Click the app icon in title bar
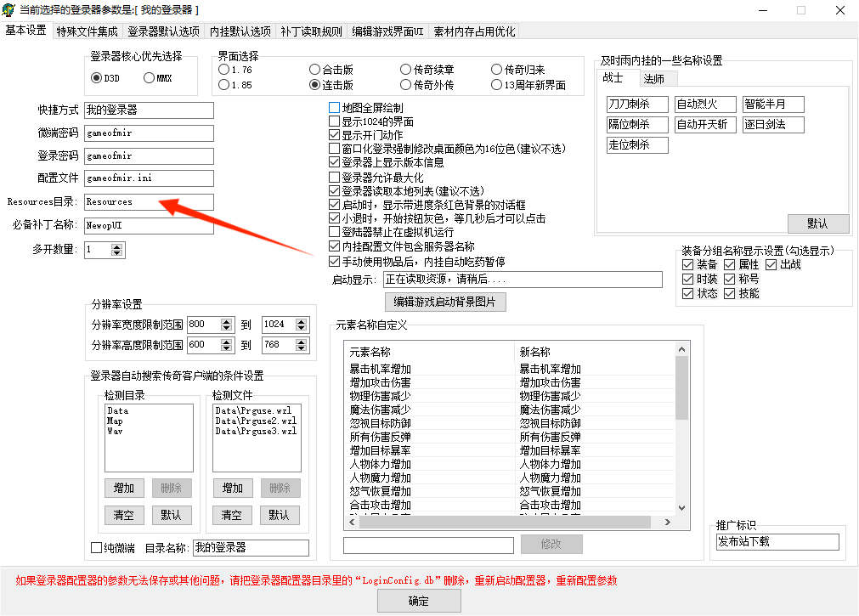 click(x=8, y=10)
